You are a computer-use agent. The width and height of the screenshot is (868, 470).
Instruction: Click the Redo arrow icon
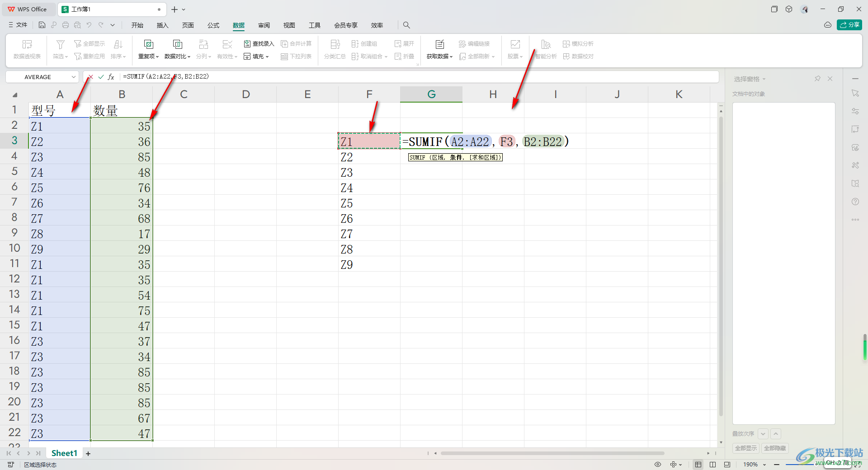pyautogui.click(x=101, y=25)
